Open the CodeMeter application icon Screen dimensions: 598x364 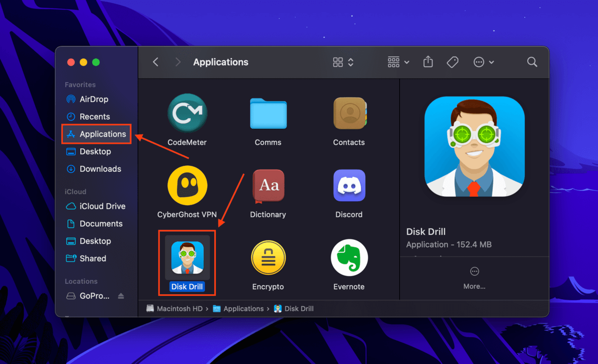click(187, 113)
